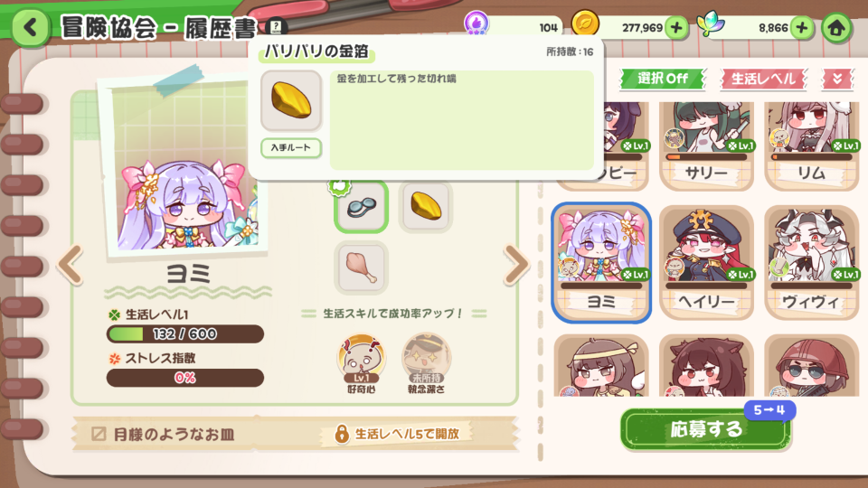Add gold coins with plus button
Screen dimensions: 868x488
coord(676,27)
